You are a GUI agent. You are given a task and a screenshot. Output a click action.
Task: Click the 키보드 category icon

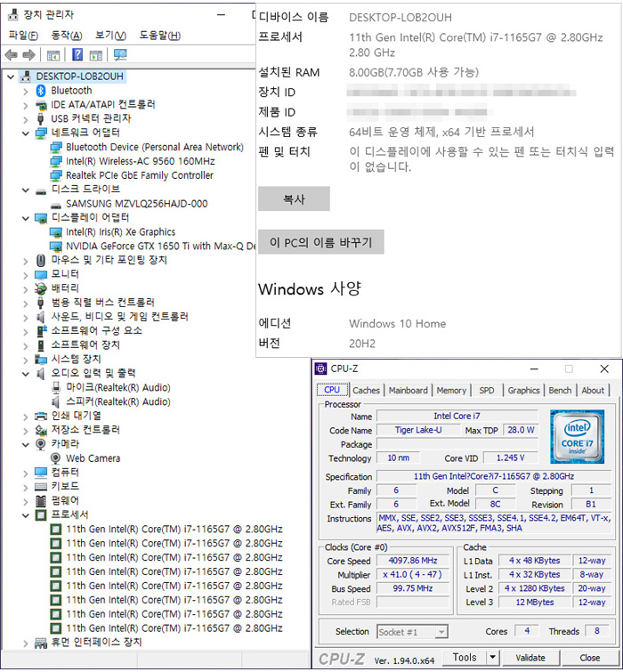click(41, 487)
